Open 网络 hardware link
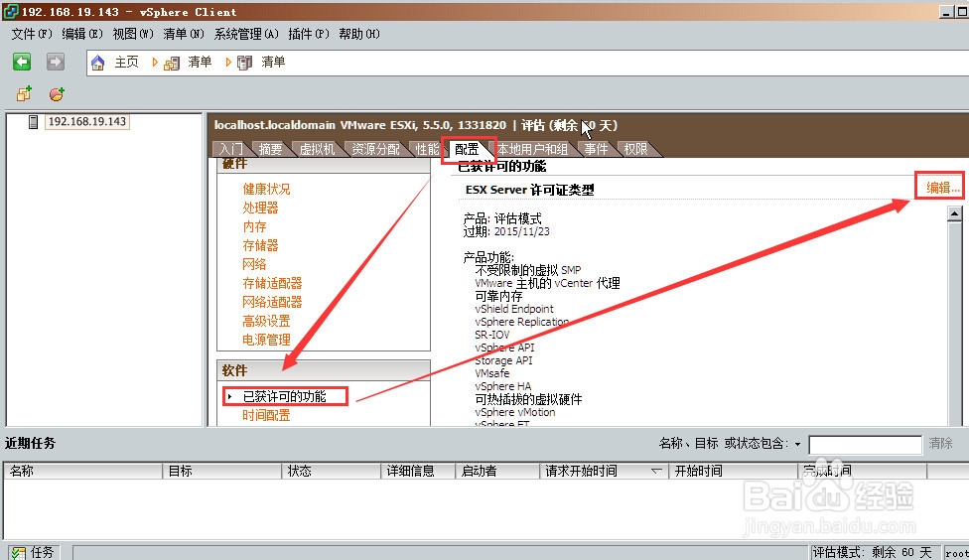The image size is (969, 560). point(254,264)
